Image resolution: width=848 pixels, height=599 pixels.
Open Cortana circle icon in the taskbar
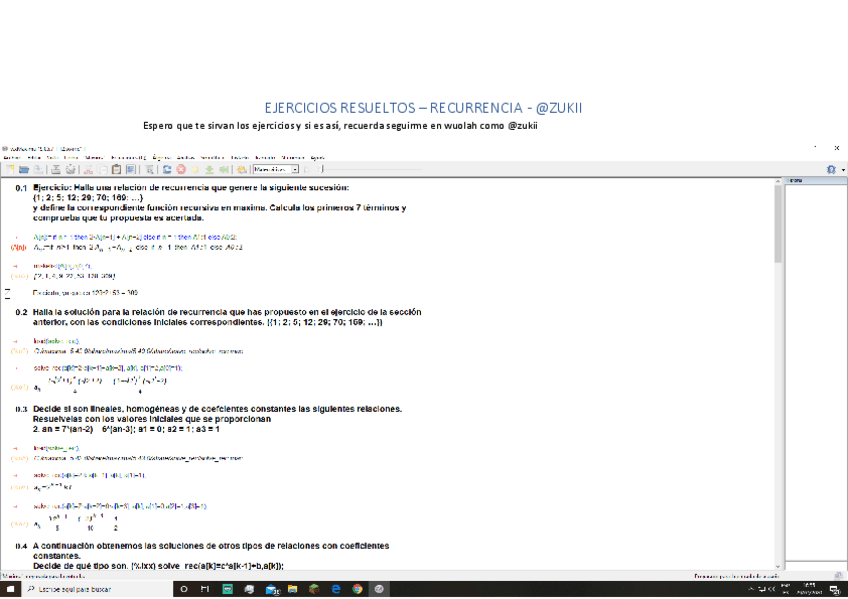tap(184, 589)
